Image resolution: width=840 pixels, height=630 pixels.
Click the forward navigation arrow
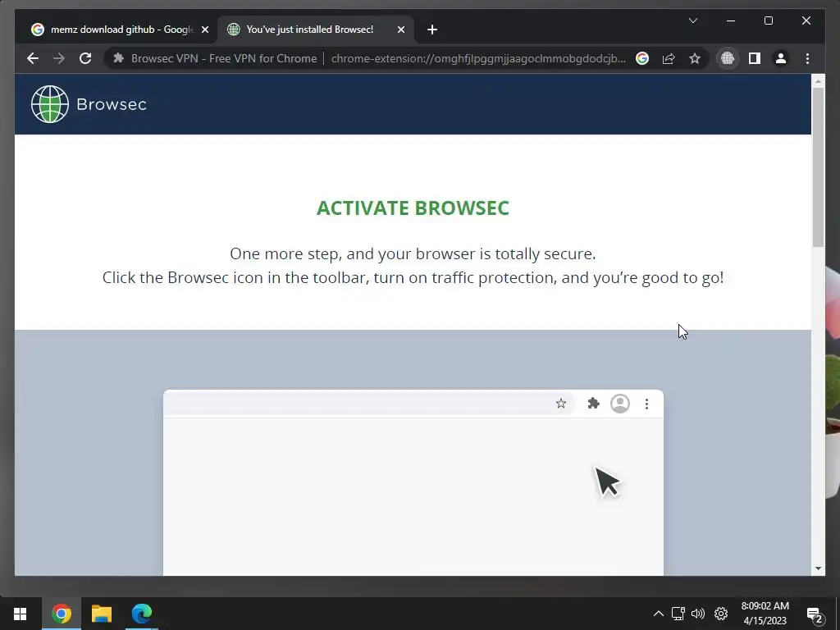59,58
